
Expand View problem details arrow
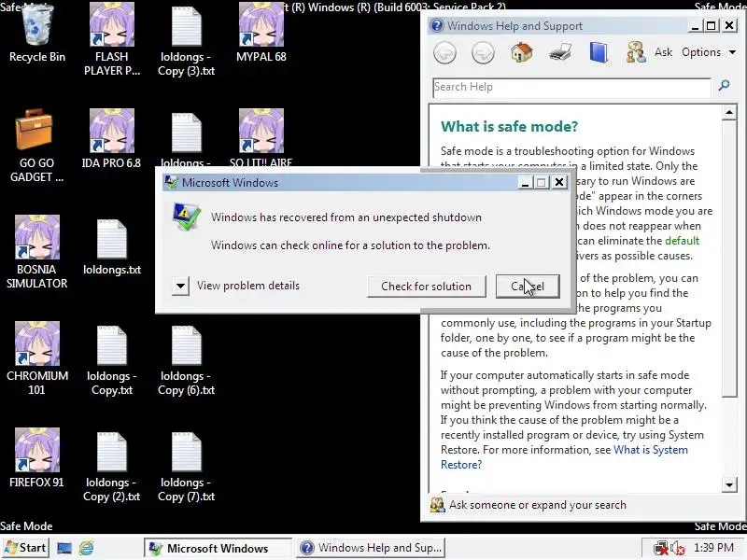click(180, 287)
